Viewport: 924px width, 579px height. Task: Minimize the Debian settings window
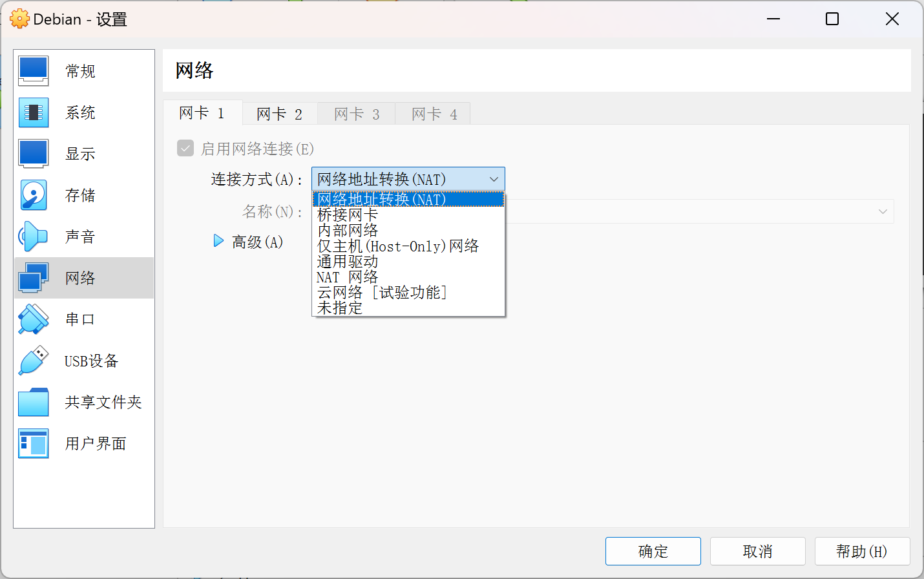pos(773,19)
